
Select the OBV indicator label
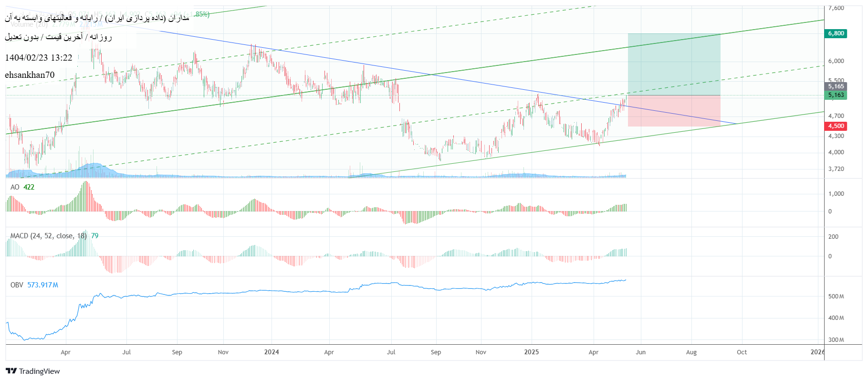(17, 285)
